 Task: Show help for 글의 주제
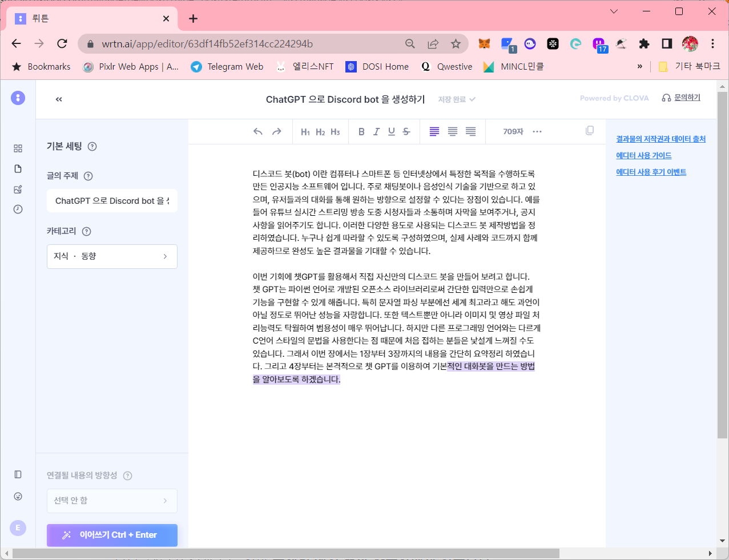(x=88, y=176)
